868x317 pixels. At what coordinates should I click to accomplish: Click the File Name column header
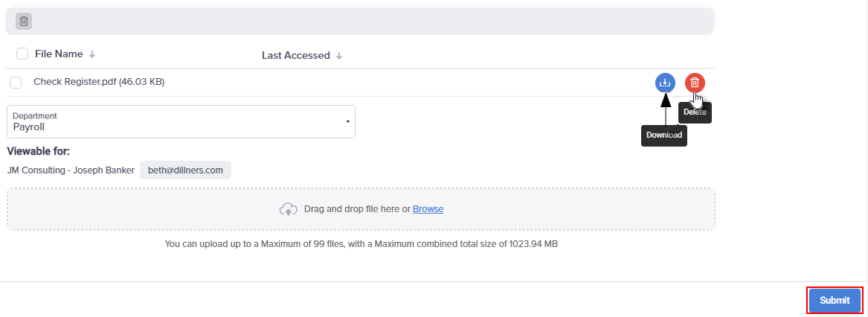pyautogui.click(x=59, y=54)
